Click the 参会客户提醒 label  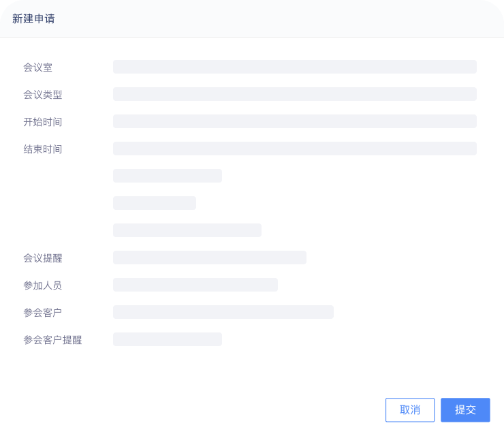(52, 340)
